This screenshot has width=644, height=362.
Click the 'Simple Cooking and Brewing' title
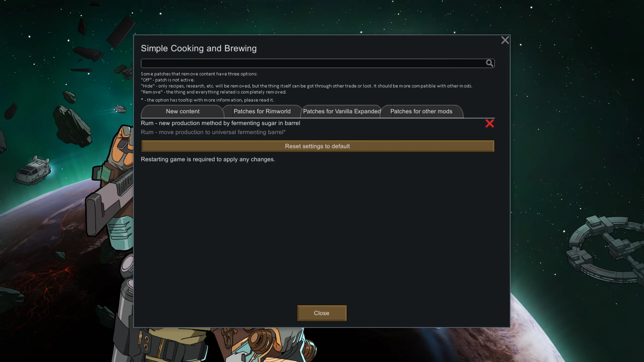(x=199, y=48)
